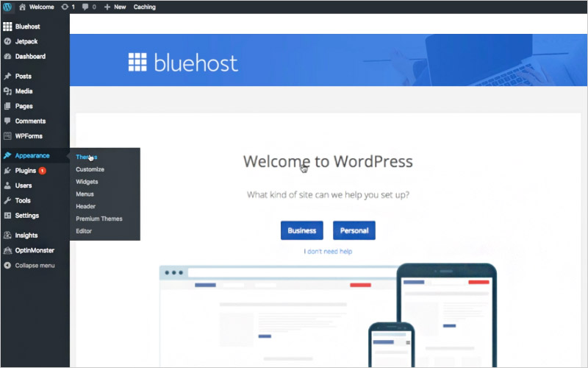
Task: Select Premium Themes submenu entry
Action: pyautogui.click(x=98, y=219)
